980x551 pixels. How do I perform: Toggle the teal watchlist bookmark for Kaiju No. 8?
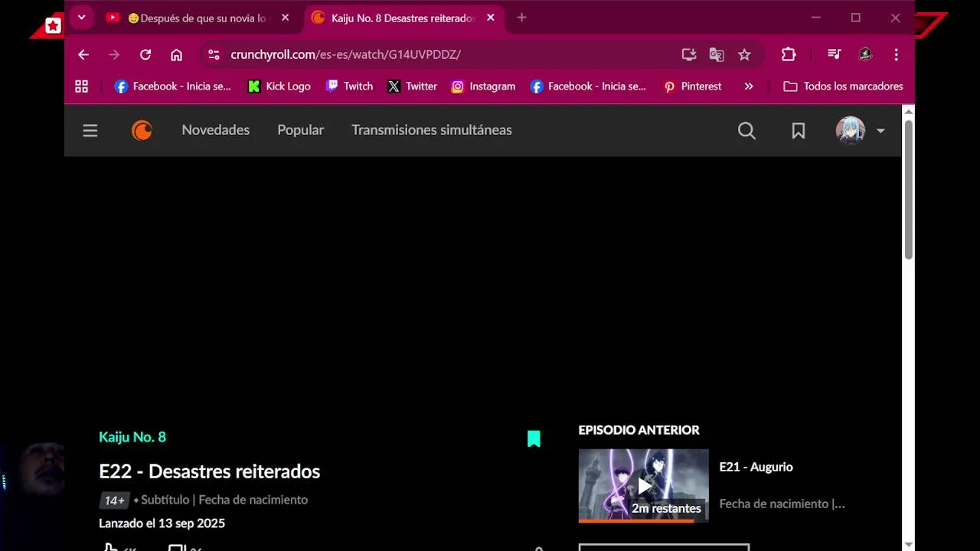(x=534, y=439)
